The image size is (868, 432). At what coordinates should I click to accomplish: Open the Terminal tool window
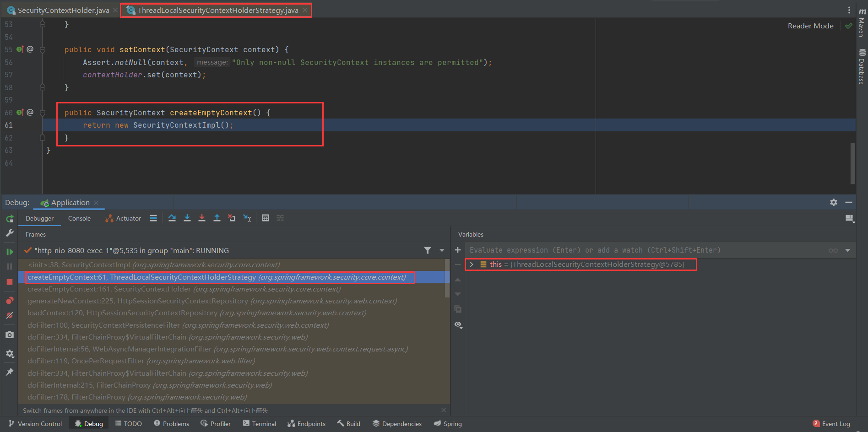259,423
